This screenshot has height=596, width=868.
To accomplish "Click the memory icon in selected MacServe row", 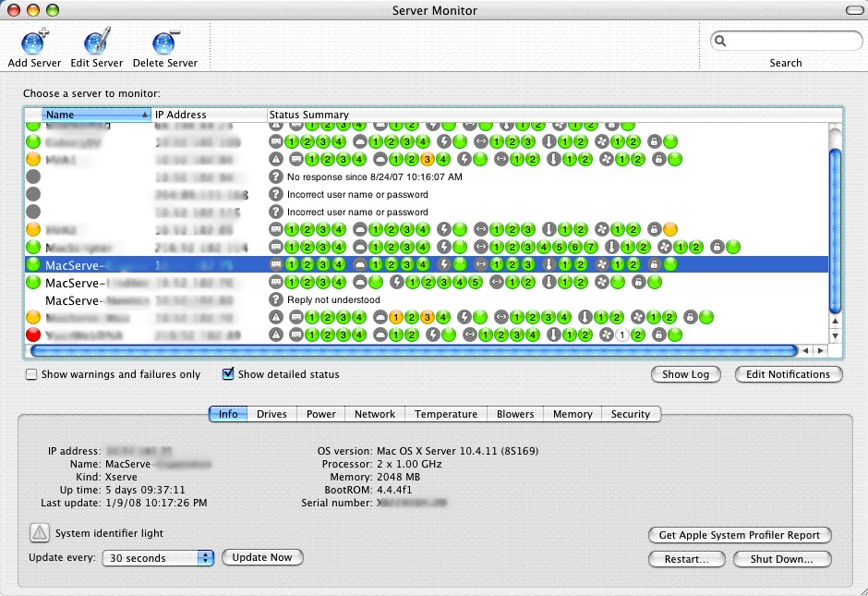I will coord(276,265).
